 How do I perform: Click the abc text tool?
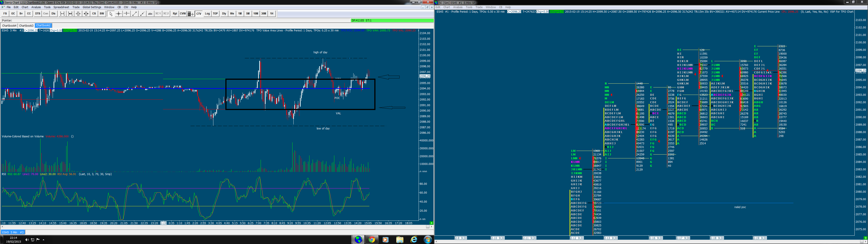[150, 14]
